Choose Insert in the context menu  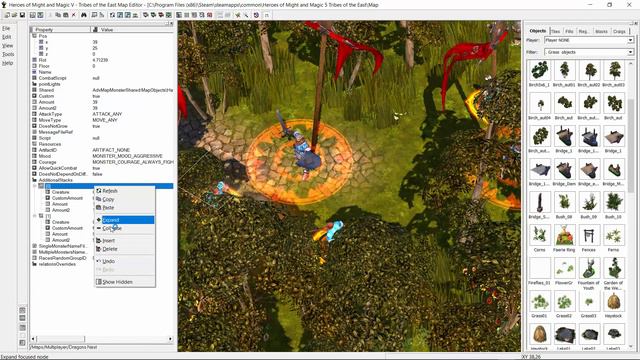tap(125, 240)
